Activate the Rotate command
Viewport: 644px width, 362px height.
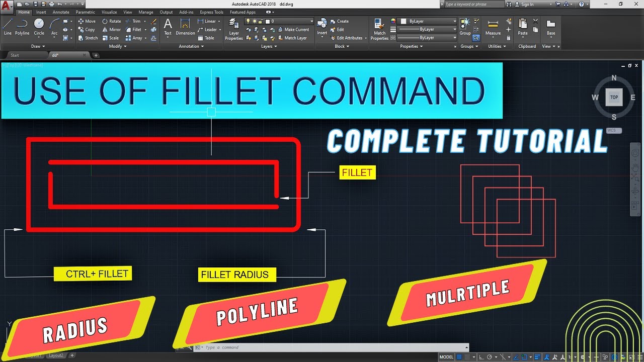111,21
